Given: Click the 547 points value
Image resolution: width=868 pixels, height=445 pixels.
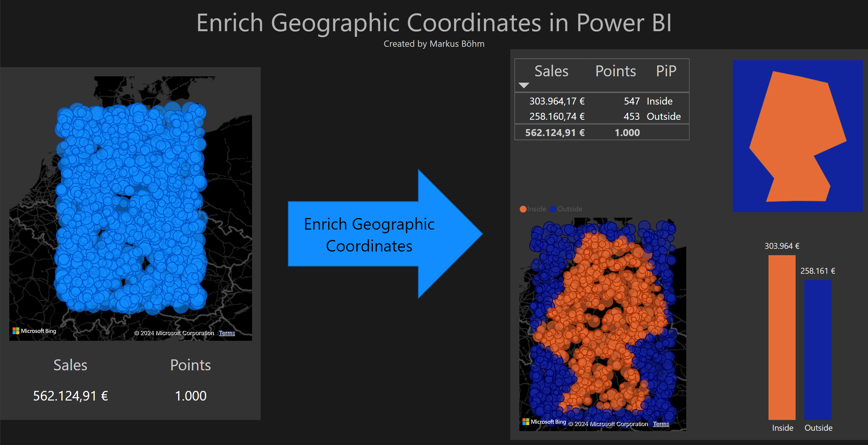Looking at the screenshot, I should (632, 101).
